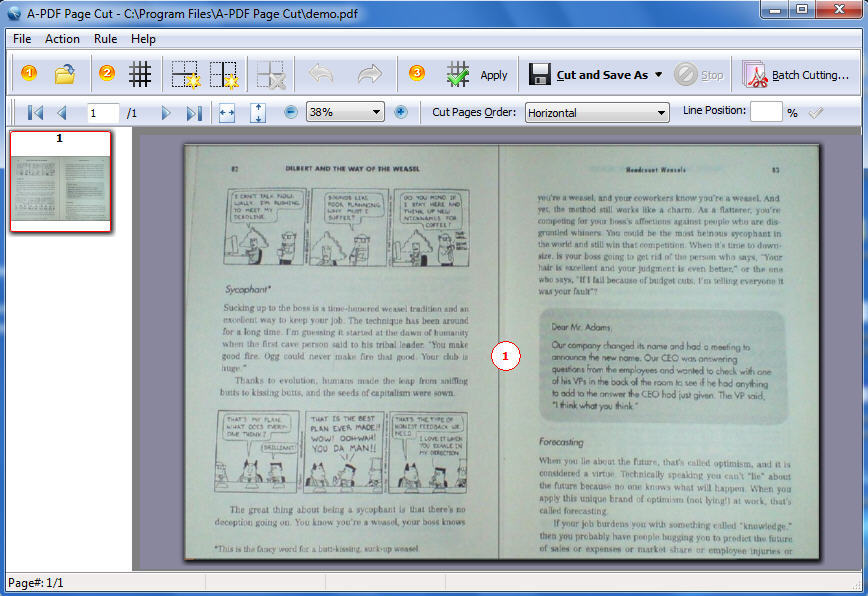Open the Cut Pages Order dropdown

pos(662,113)
